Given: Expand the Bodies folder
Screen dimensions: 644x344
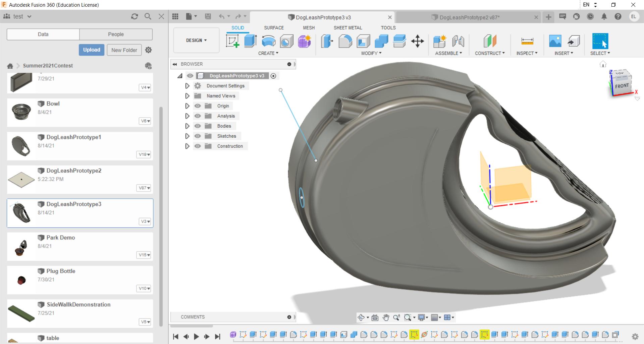Looking at the screenshot, I should pyautogui.click(x=187, y=126).
